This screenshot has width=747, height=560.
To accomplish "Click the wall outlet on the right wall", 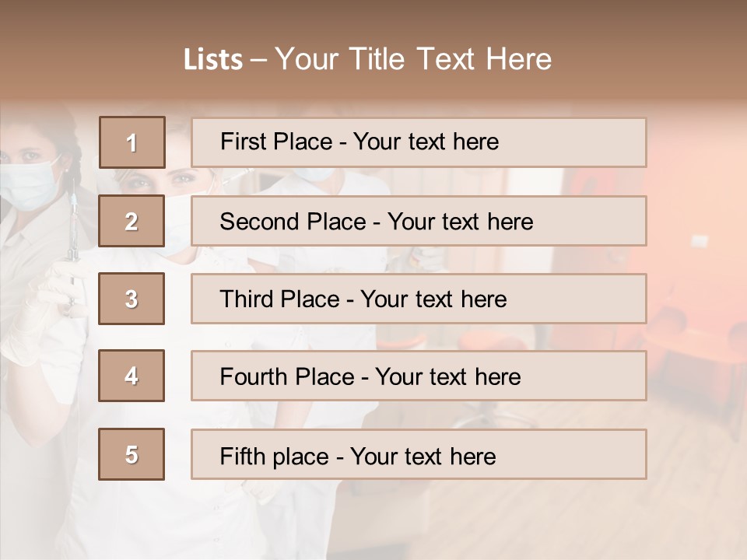I will (x=699, y=241).
